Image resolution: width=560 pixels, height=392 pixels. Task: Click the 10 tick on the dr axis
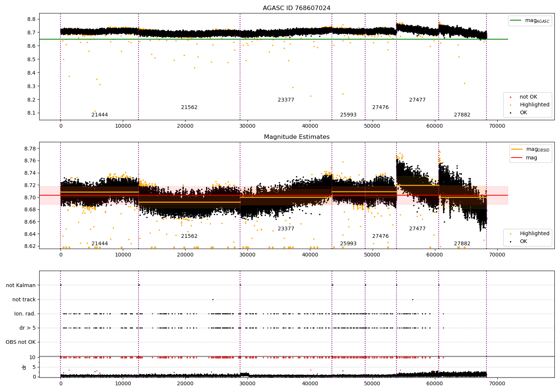click(x=32, y=358)
